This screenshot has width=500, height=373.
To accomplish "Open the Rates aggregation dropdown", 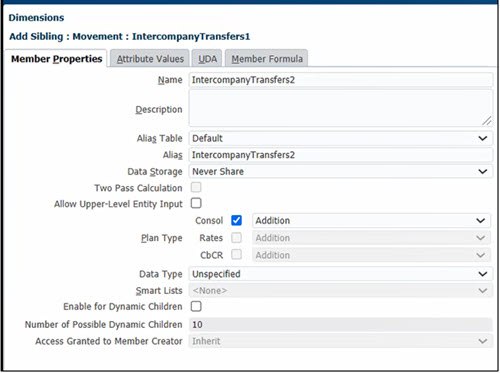I will pos(371,238).
